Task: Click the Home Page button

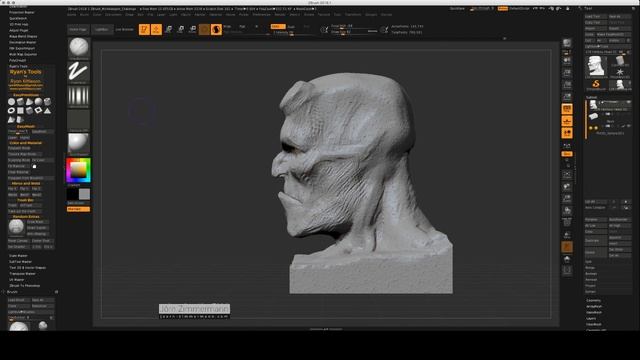Action: [x=78, y=29]
